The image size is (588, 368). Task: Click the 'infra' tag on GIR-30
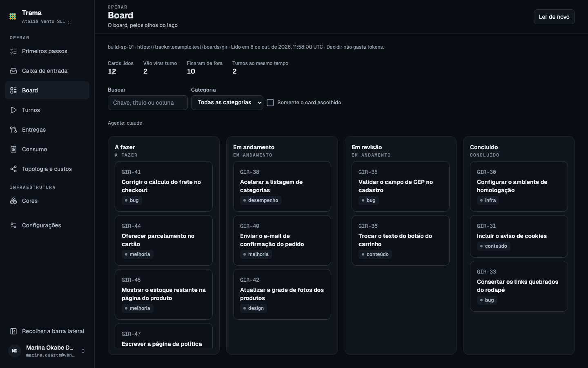(x=488, y=200)
